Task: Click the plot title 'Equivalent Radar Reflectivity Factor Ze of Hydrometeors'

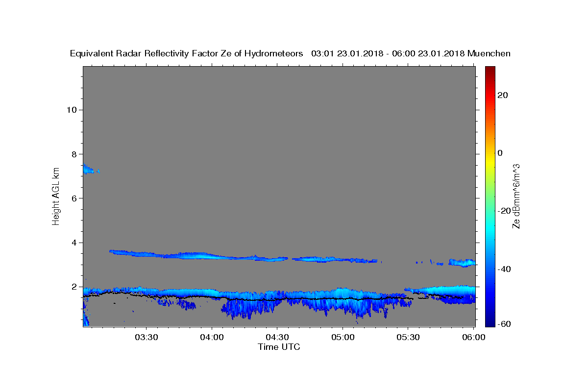Action: click(x=187, y=53)
